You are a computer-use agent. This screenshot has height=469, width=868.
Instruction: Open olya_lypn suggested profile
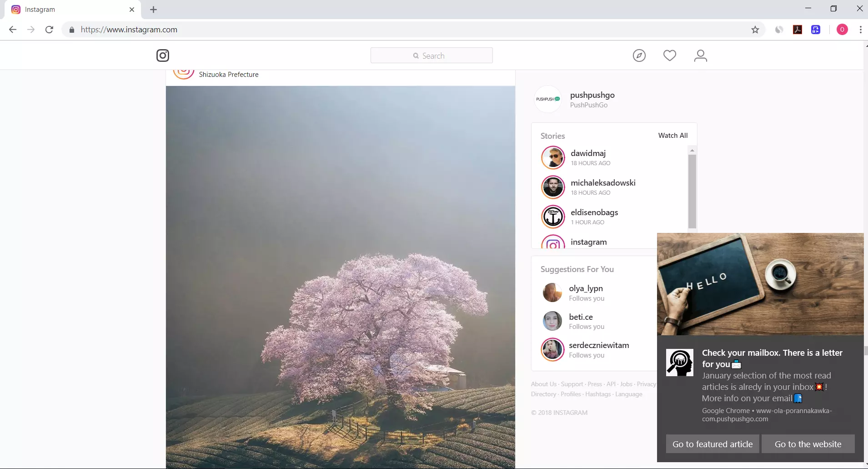(586, 288)
